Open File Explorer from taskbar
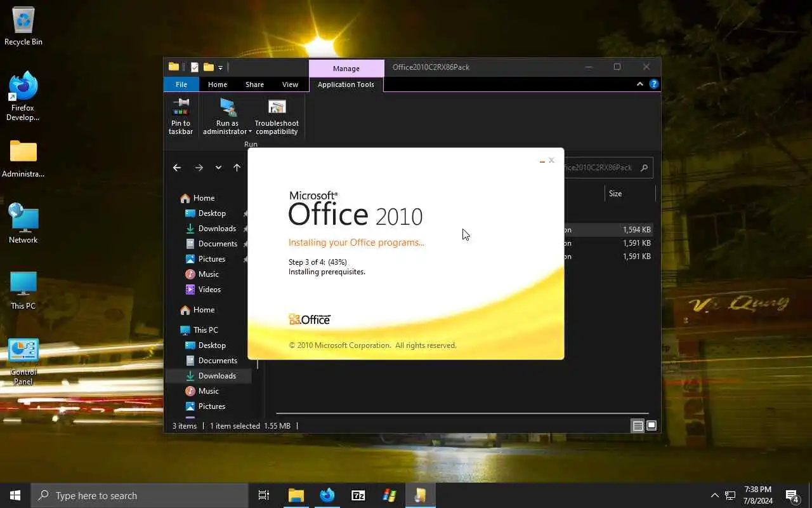Screen dimensions: 812x508 (296, 495)
